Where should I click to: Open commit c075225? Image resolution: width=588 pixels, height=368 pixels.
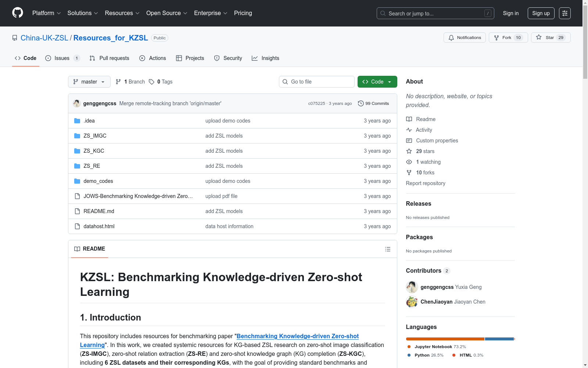pos(316,103)
